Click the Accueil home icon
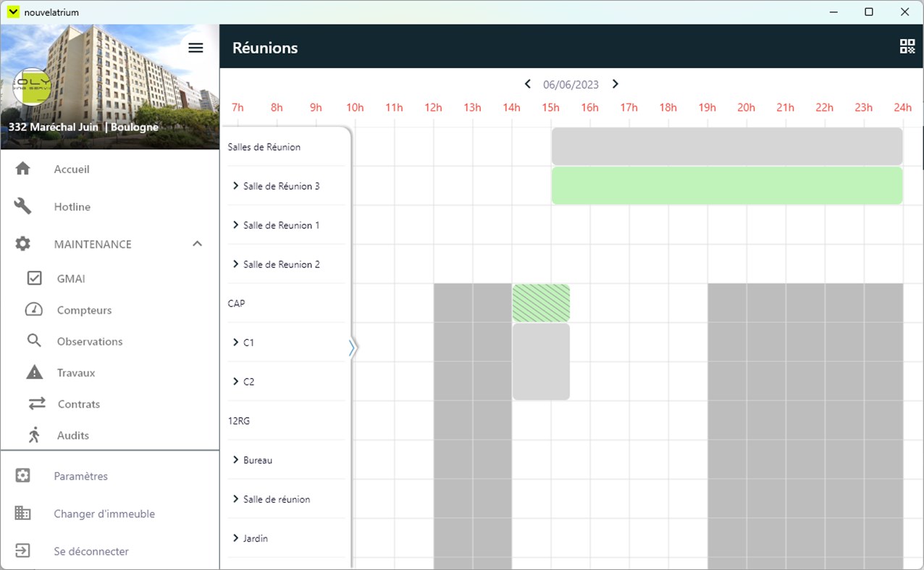This screenshot has height=570, width=924. coord(23,169)
